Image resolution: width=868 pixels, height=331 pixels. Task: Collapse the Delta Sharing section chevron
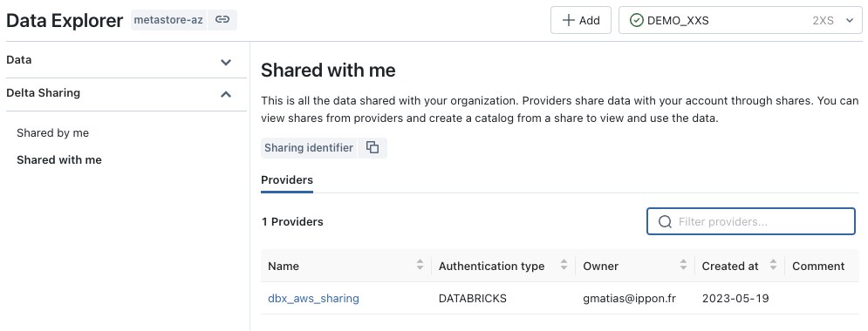pyautogui.click(x=226, y=94)
